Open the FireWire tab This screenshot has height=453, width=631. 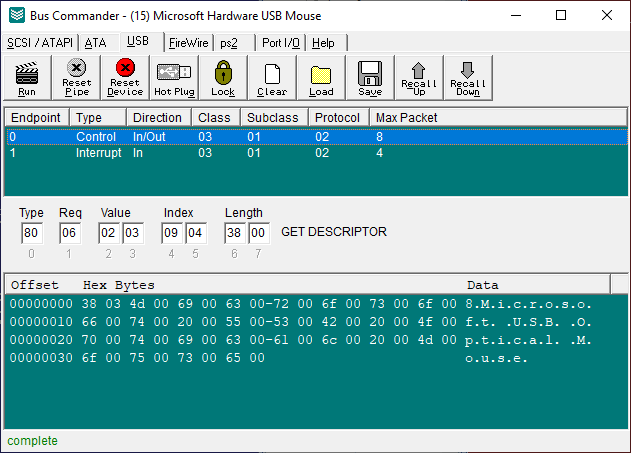[x=189, y=43]
